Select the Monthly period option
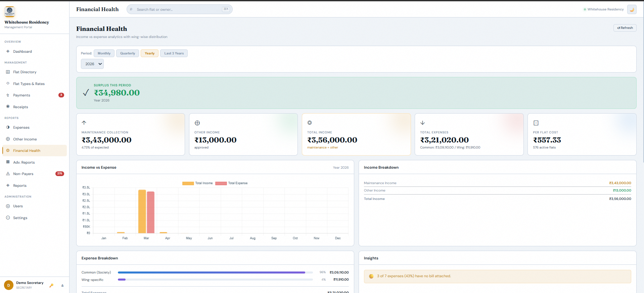Image resolution: width=644 pixels, height=293 pixels. 104,53
